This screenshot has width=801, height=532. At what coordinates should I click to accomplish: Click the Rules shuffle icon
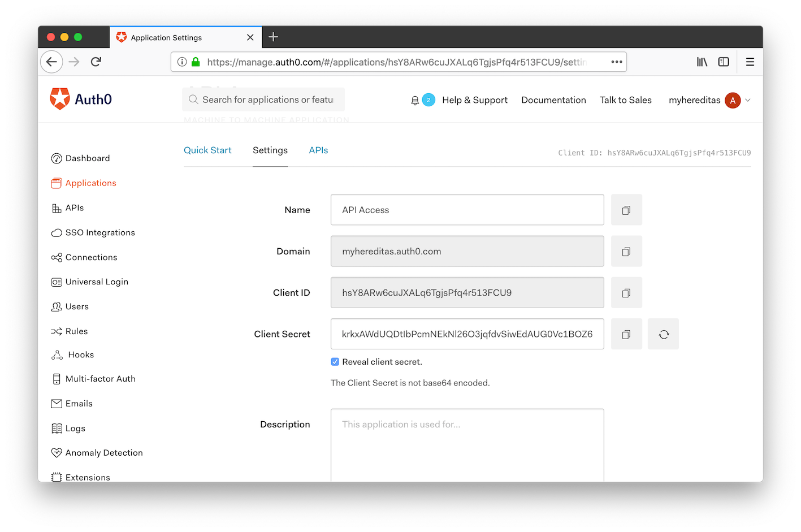pos(57,331)
